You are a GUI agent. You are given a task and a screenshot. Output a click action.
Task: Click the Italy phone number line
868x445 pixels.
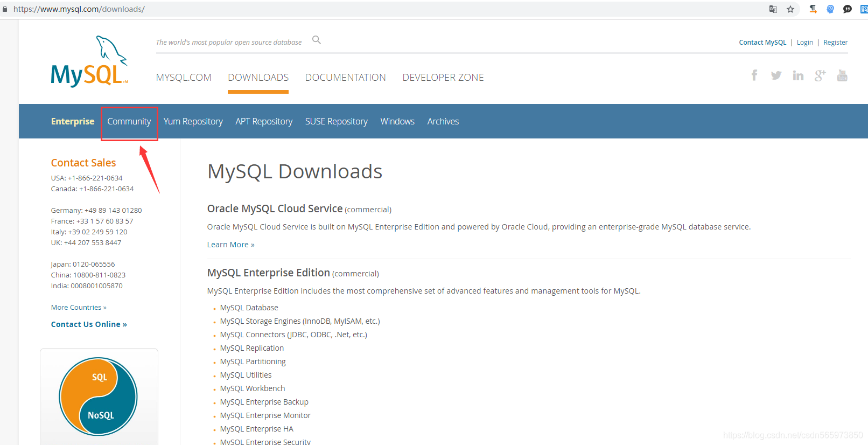89,232
